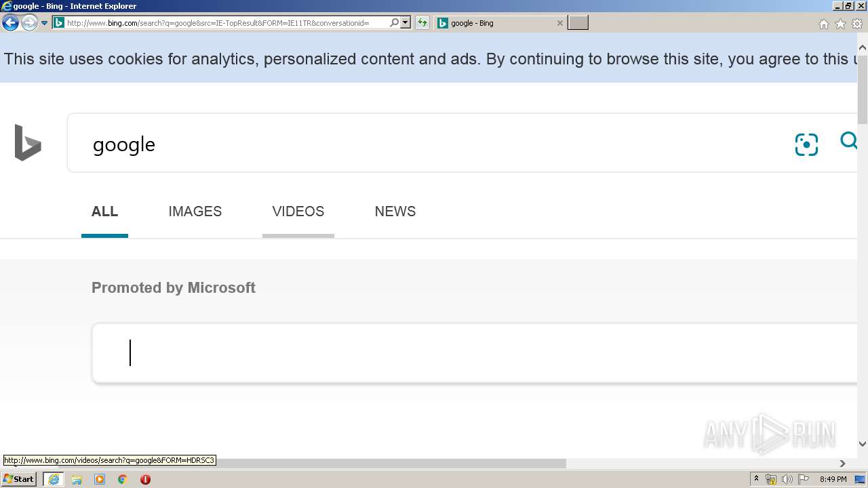Click the vertical scrollbar down arrow
This screenshot has width=868, height=488.
point(863,444)
